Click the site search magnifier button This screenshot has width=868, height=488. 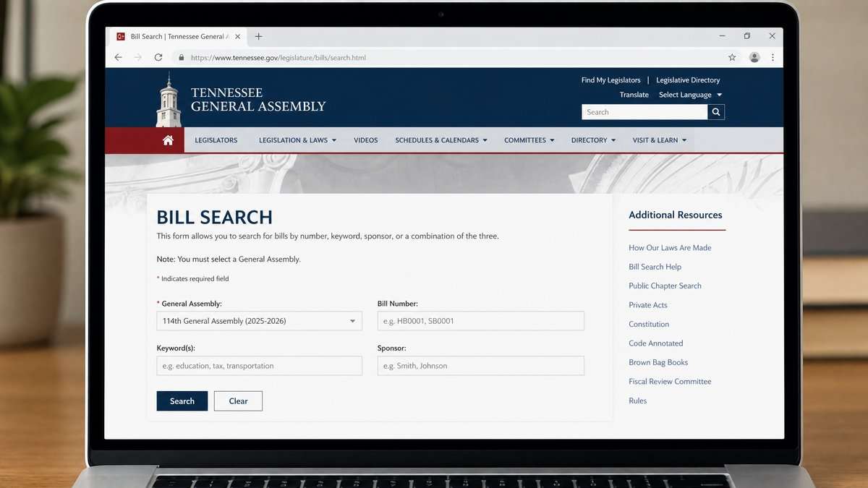(716, 112)
